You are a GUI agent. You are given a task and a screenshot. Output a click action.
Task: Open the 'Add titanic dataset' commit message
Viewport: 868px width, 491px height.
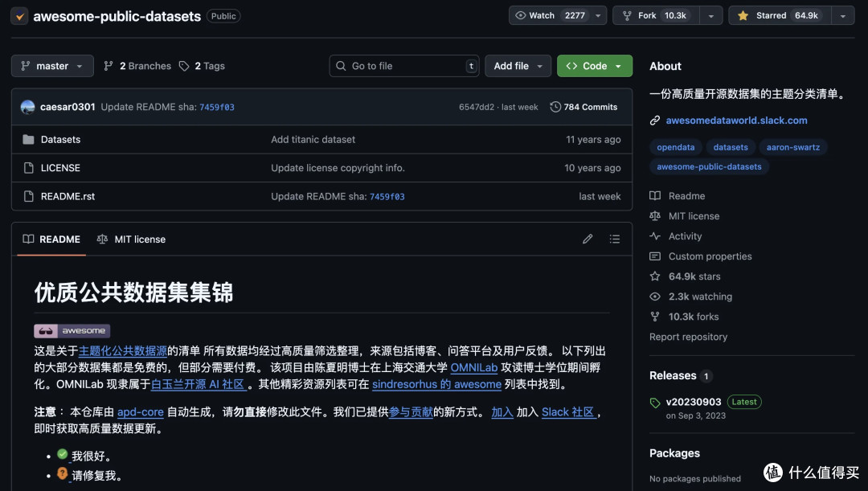[313, 140]
